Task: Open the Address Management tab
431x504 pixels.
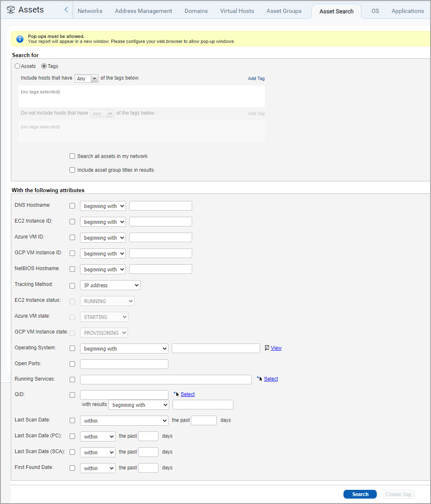Action: tap(143, 11)
